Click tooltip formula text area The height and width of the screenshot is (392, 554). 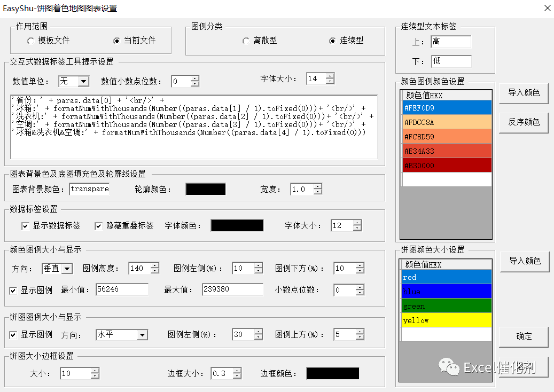click(x=194, y=127)
